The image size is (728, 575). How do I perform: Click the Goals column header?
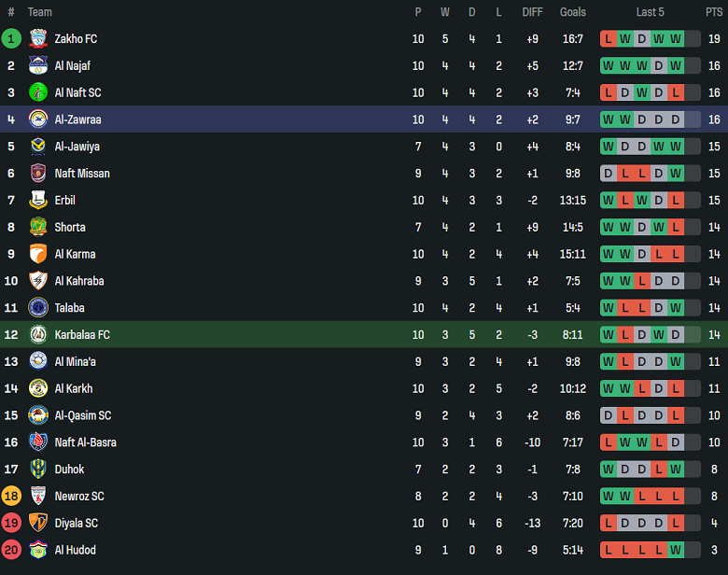click(x=573, y=12)
